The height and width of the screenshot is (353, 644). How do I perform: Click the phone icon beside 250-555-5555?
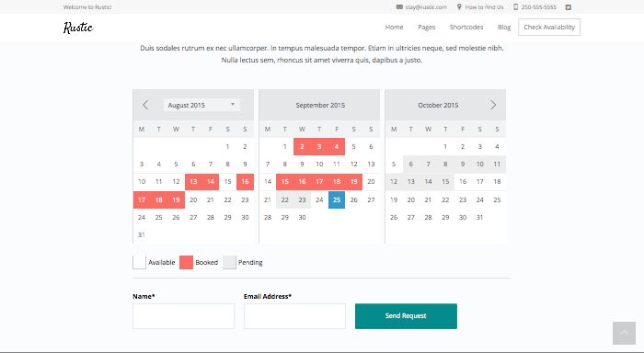point(516,7)
